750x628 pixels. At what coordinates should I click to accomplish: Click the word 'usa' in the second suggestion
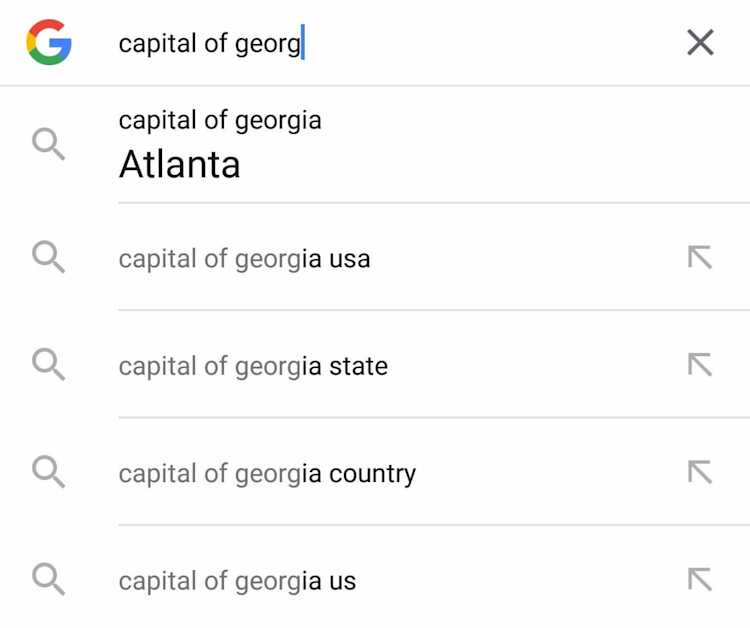pyautogui.click(x=350, y=260)
